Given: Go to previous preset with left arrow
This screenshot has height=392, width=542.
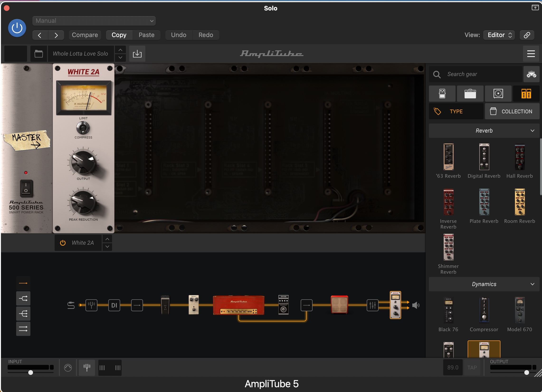Looking at the screenshot, I should tap(40, 35).
